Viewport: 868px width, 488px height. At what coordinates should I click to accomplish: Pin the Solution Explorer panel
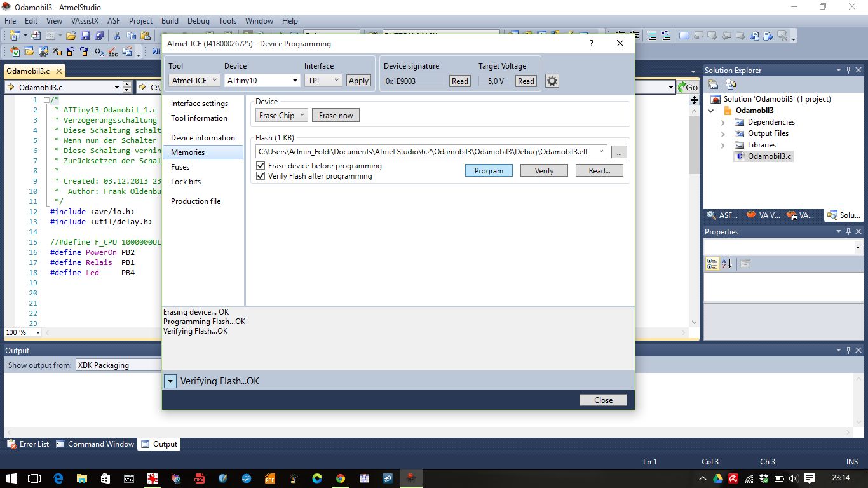[x=848, y=71]
